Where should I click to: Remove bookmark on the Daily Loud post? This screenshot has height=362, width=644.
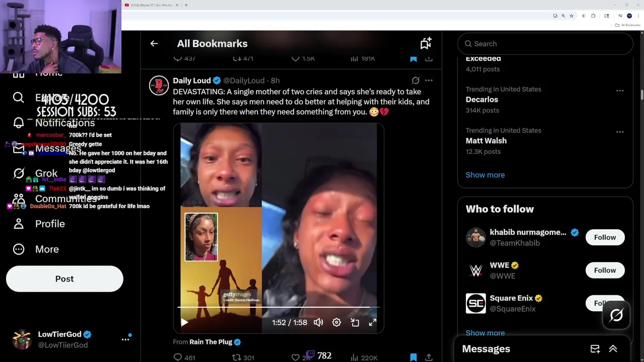click(413, 357)
